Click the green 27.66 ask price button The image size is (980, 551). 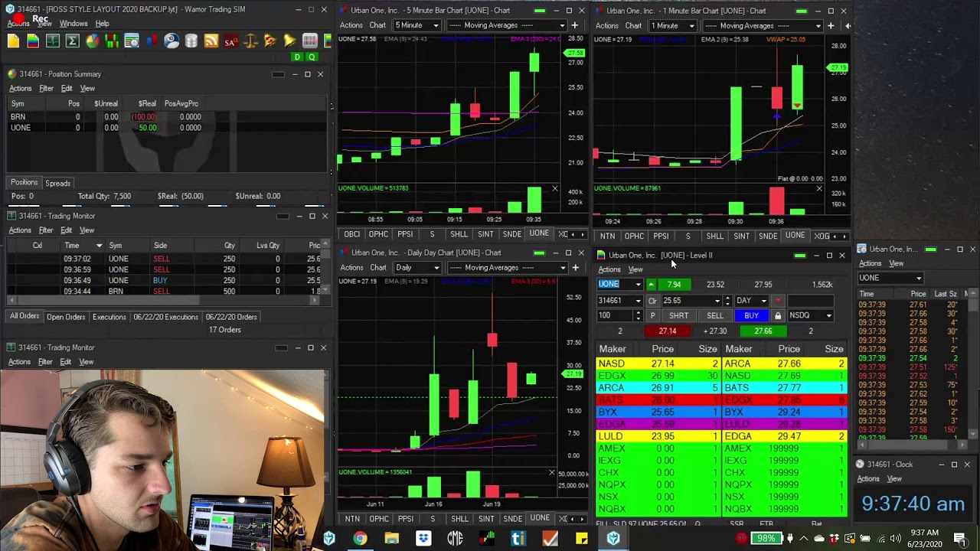coord(763,331)
